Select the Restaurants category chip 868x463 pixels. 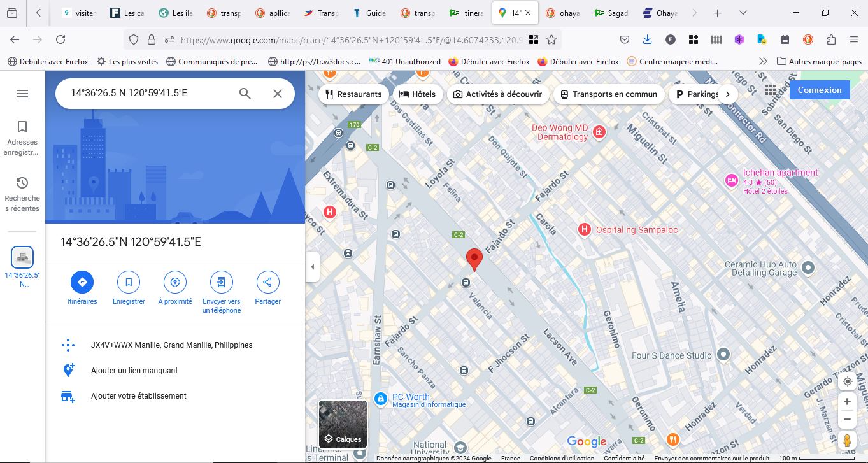point(353,94)
